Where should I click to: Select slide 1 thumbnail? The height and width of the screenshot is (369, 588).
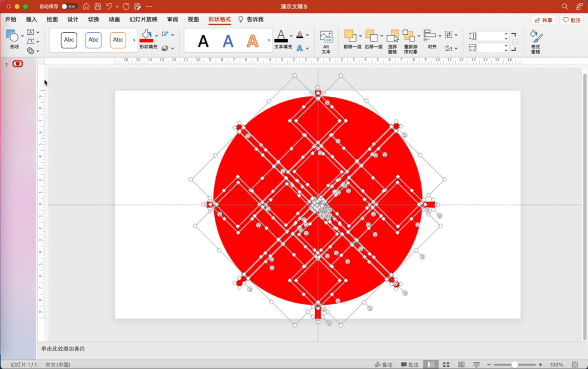click(x=17, y=64)
